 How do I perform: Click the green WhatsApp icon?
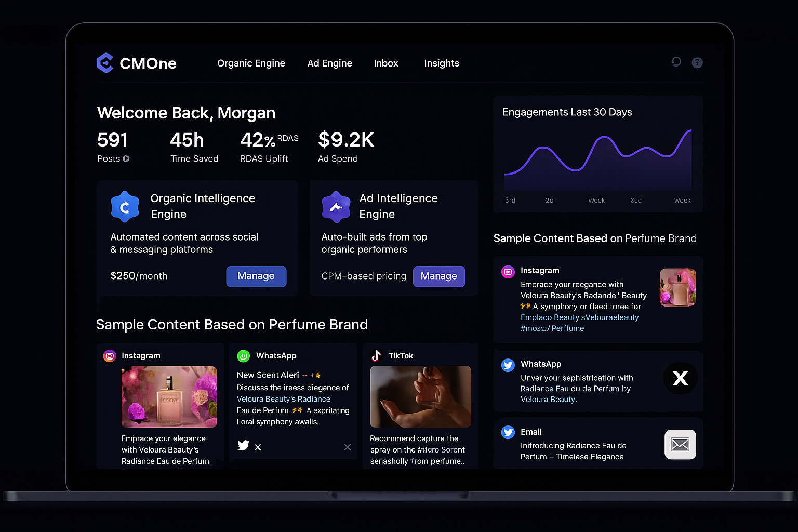[243, 355]
